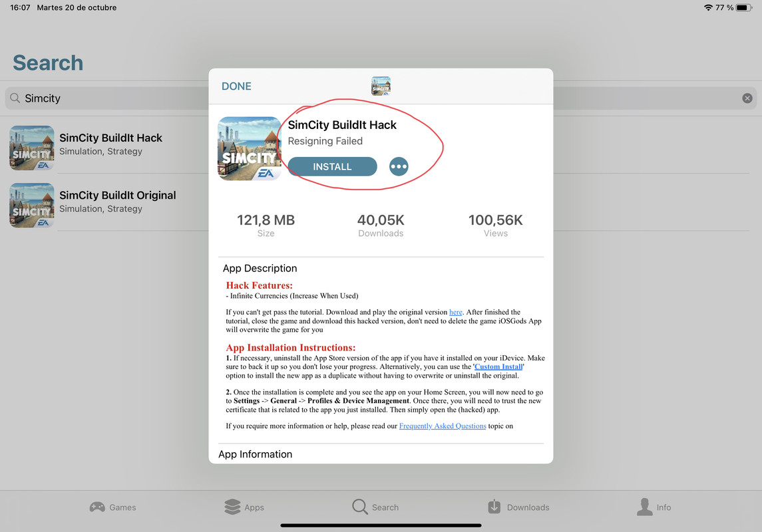
Task: Tap the large SimCity app icon in details
Action: tap(250, 148)
